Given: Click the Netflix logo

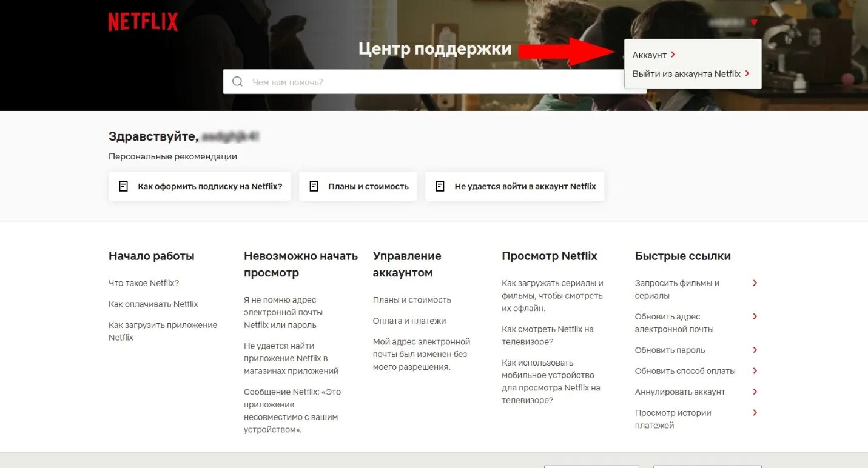Looking at the screenshot, I should coord(143,22).
